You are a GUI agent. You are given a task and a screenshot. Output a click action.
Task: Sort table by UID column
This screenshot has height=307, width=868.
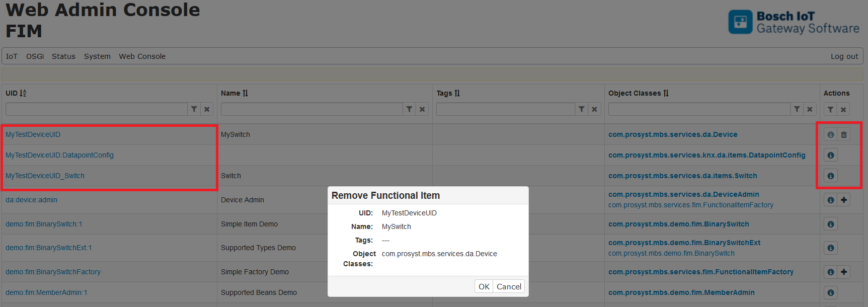[x=23, y=93]
